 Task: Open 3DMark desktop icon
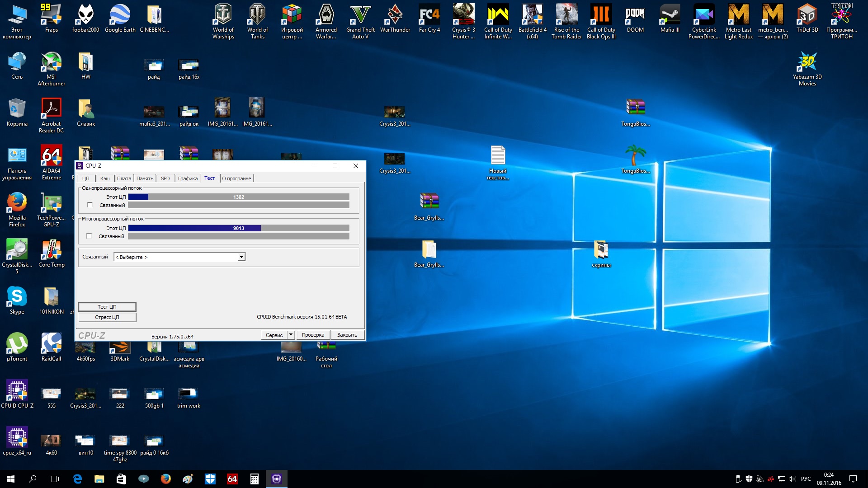click(x=120, y=348)
